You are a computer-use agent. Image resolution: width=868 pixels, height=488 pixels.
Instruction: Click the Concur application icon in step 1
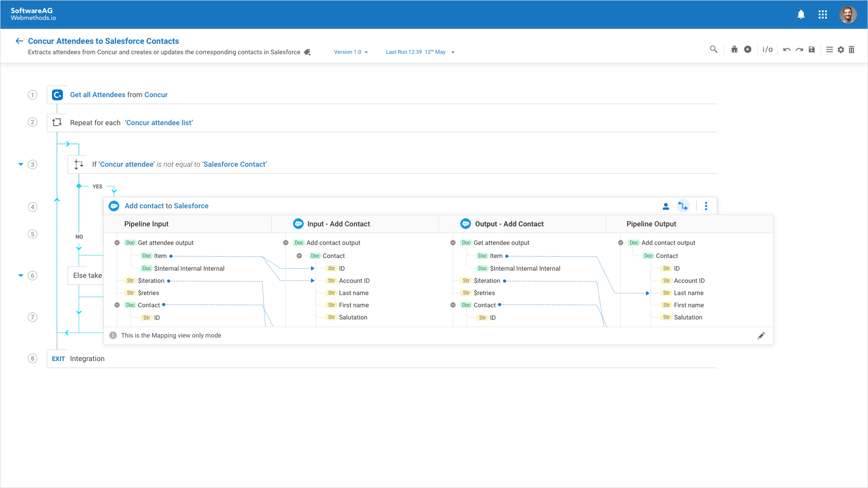(57, 95)
